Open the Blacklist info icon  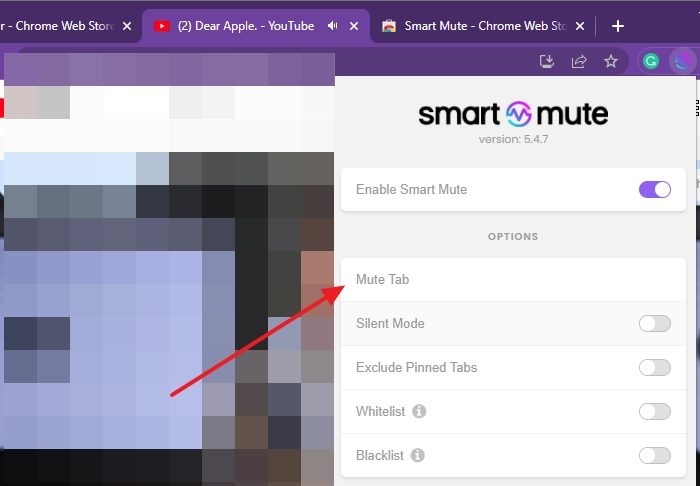pyautogui.click(x=417, y=455)
